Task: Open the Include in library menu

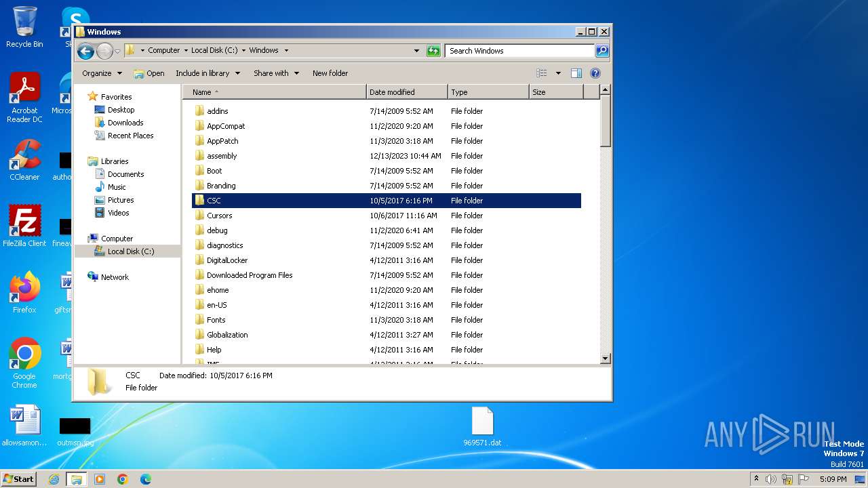Action: point(208,73)
